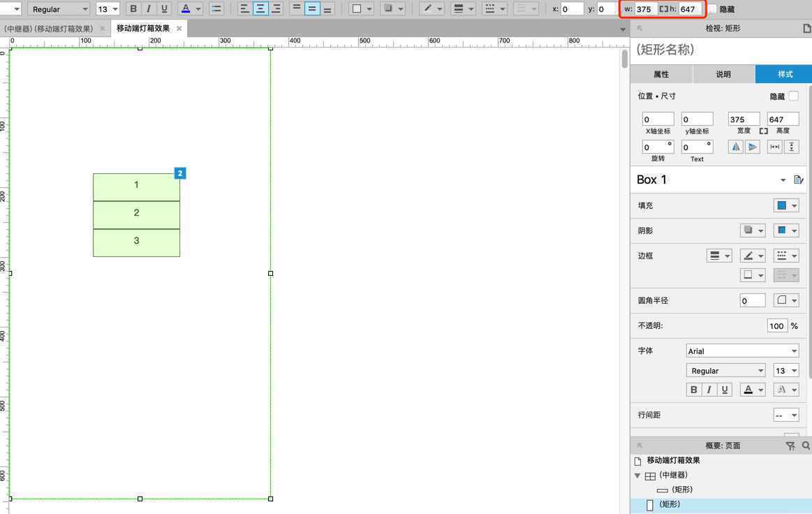Switch to the 样式 tab
The width and height of the screenshot is (812, 514).
[785, 74]
